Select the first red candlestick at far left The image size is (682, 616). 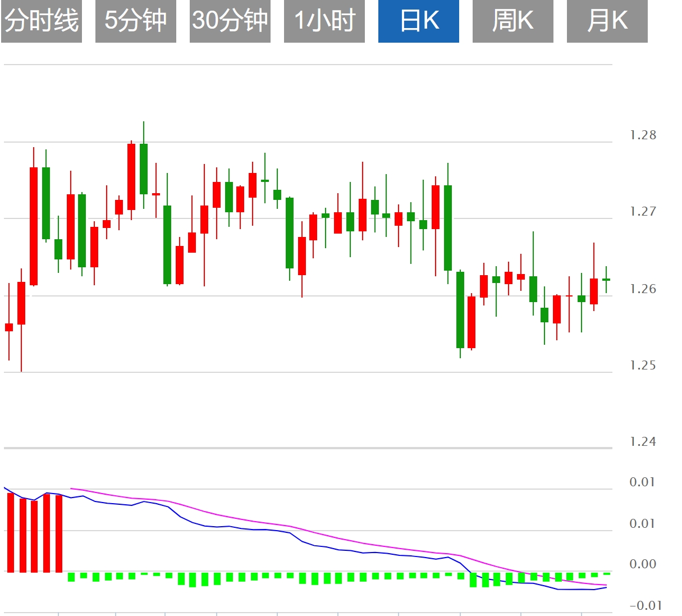[9, 327]
